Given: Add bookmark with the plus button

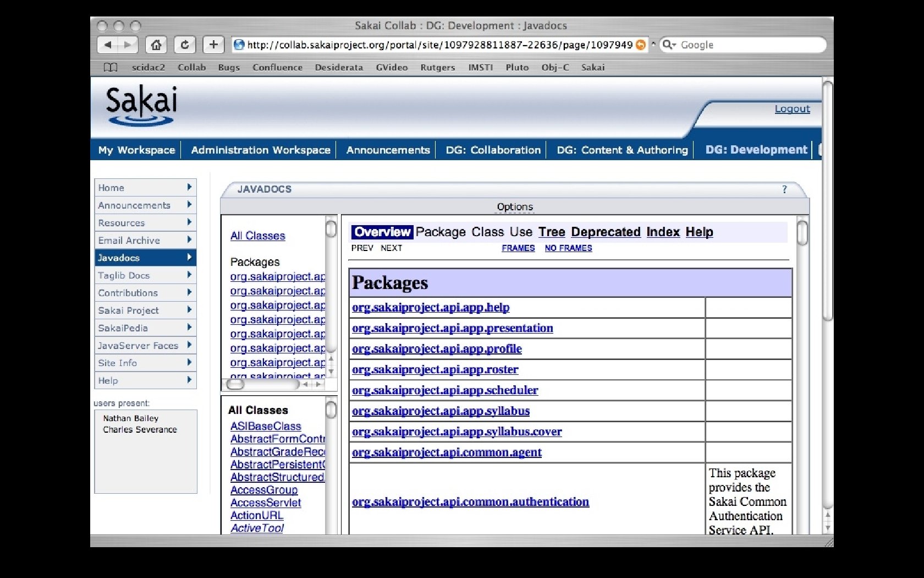Looking at the screenshot, I should point(213,45).
